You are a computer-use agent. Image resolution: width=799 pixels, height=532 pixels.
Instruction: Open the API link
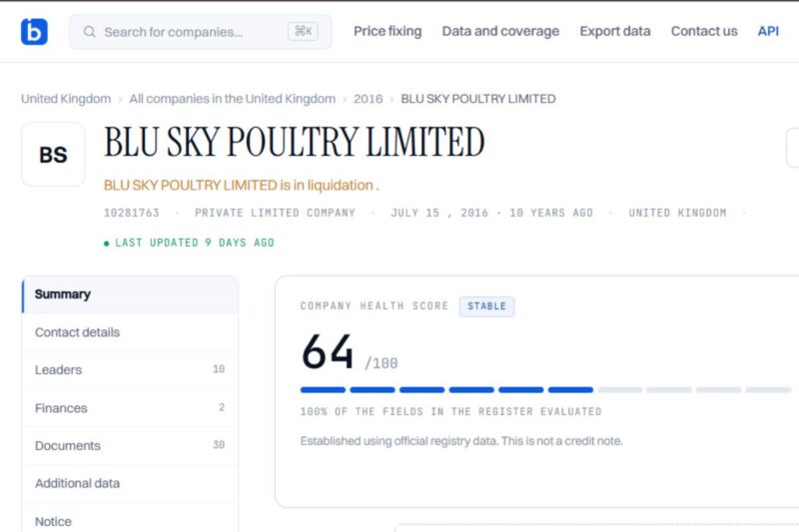point(768,31)
